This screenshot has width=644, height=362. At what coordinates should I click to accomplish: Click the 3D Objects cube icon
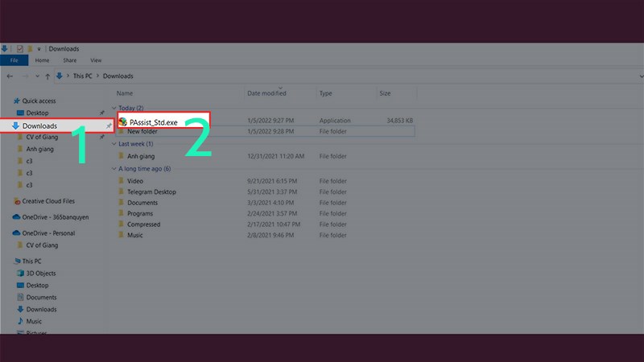pos(20,273)
